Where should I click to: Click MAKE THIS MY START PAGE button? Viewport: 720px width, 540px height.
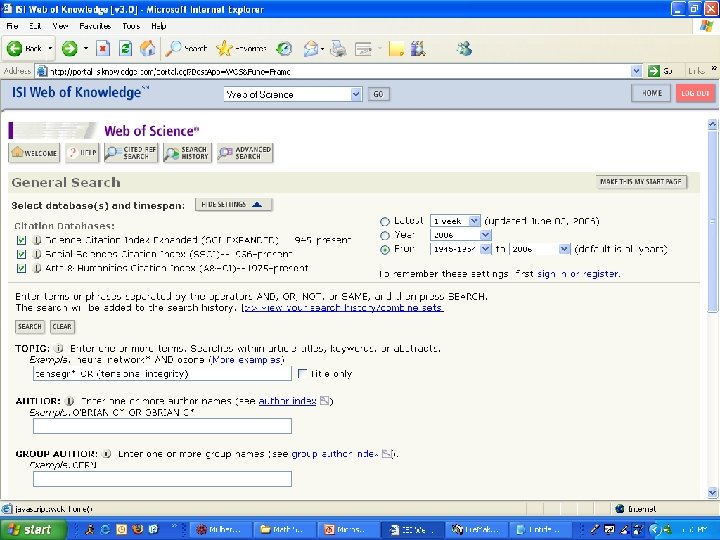coord(641,182)
